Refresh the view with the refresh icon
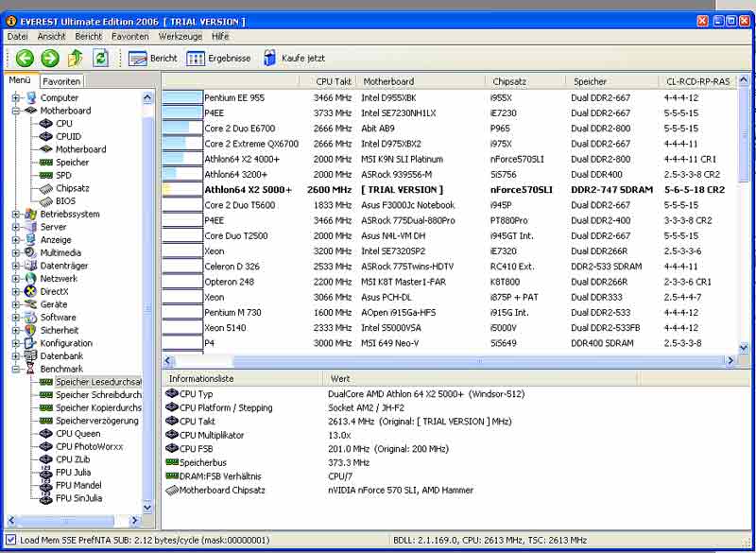The height and width of the screenshot is (553, 756). pyautogui.click(x=101, y=59)
